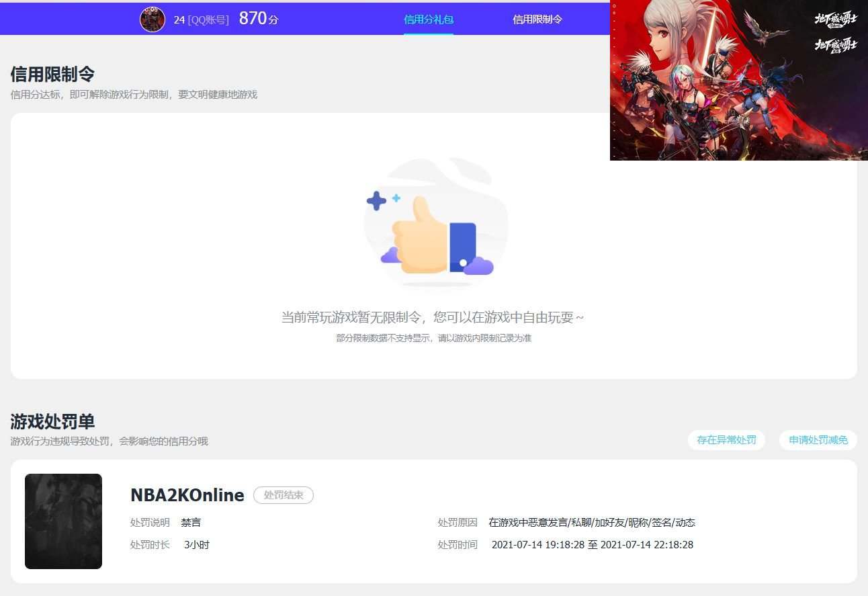868x596 pixels.
Task: Open the 信用分礼包 tab
Action: click(428, 19)
